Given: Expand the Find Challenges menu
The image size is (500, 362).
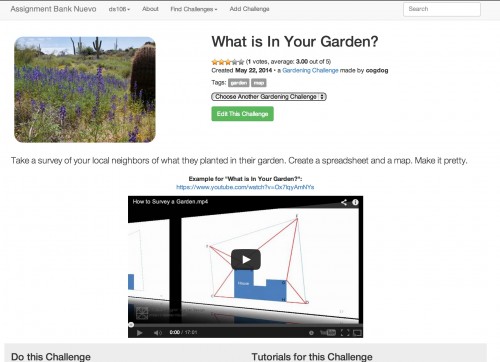Looking at the screenshot, I should [x=194, y=9].
